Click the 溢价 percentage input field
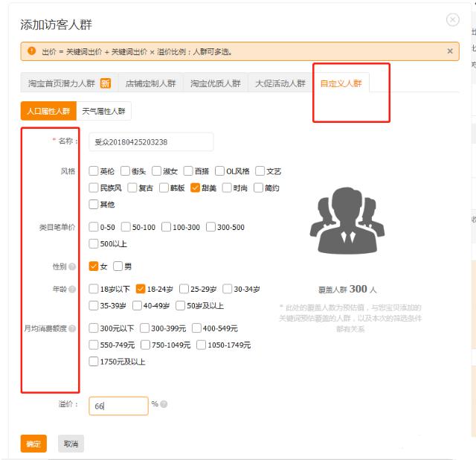476x460 pixels. click(118, 406)
